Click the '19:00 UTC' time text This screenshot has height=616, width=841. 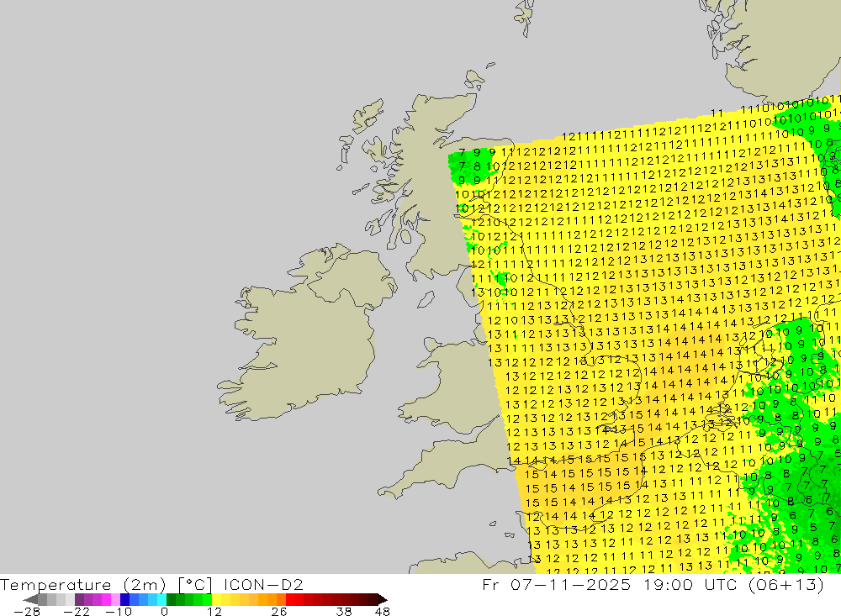click(x=690, y=584)
